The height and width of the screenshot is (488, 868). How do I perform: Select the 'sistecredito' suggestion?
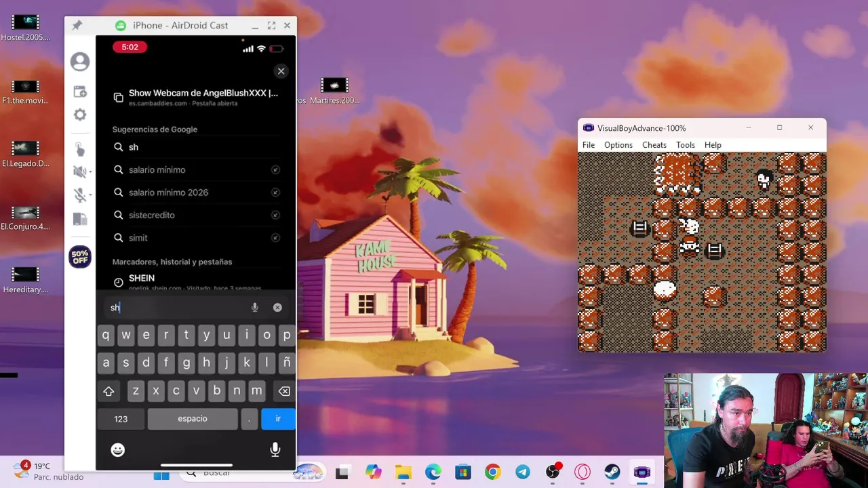197,215
